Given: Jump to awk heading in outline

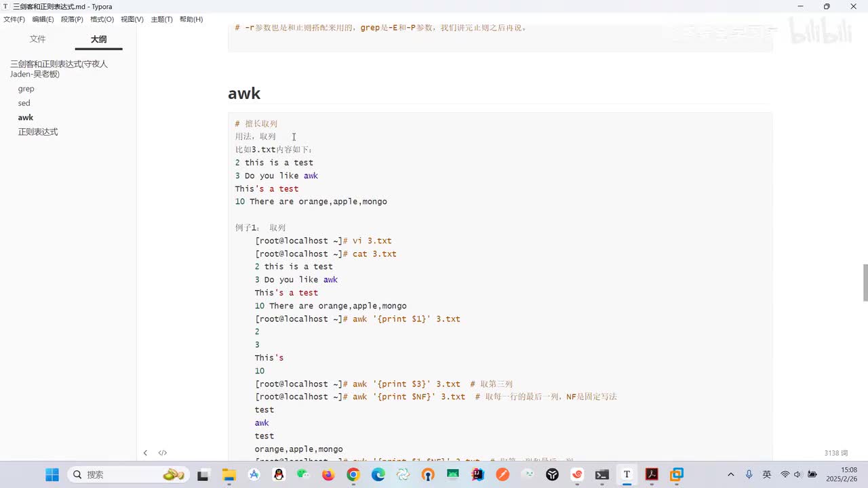Looking at the screenshot, I should coord(26,117).
